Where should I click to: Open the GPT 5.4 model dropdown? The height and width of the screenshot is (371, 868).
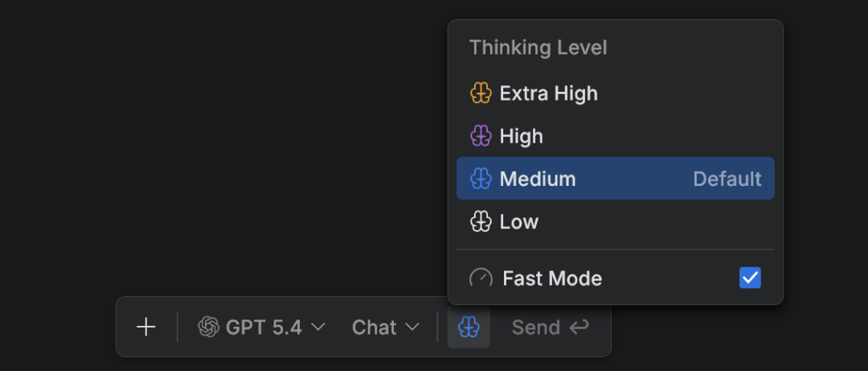tap(263, 327)
